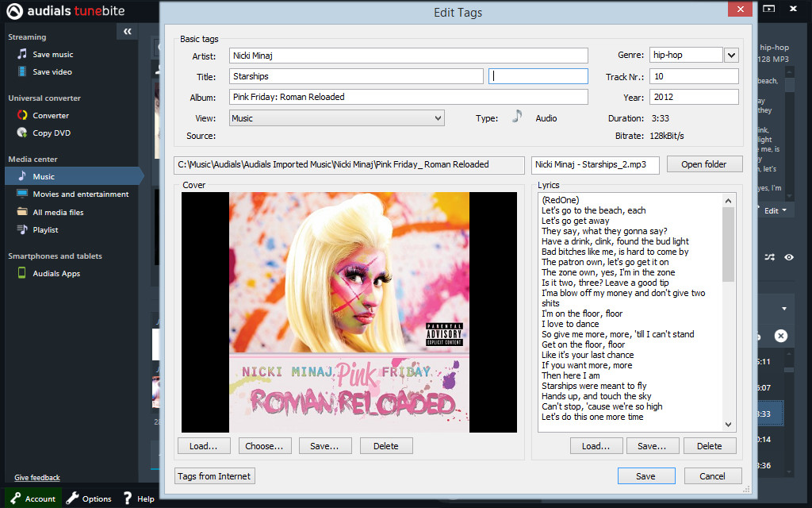The image size is (812, 508).
Task: Click the cover Load... button
Action: 204,446
